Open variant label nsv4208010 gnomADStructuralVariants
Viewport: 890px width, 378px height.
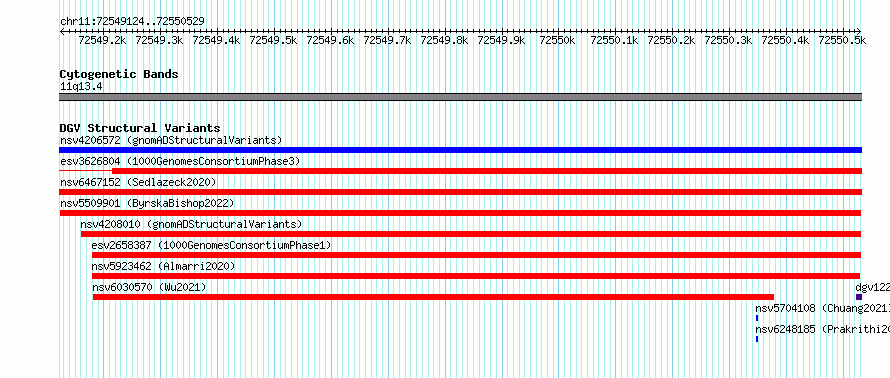pos(191,224)
